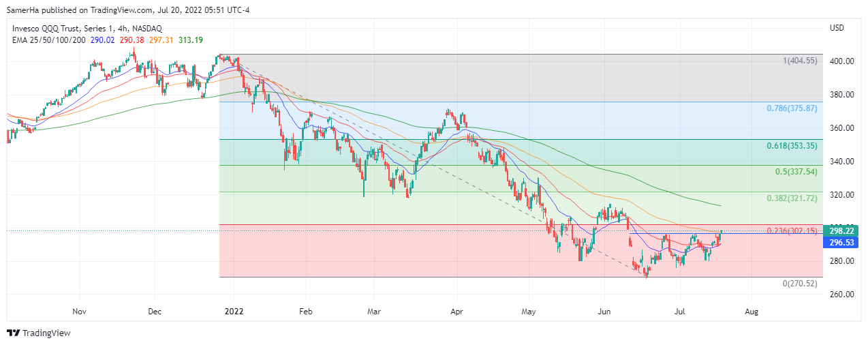Select the 0.786(375.87) Fibonacci level label
This screenshot has width=868, height=345.
[x=792, y=108]
